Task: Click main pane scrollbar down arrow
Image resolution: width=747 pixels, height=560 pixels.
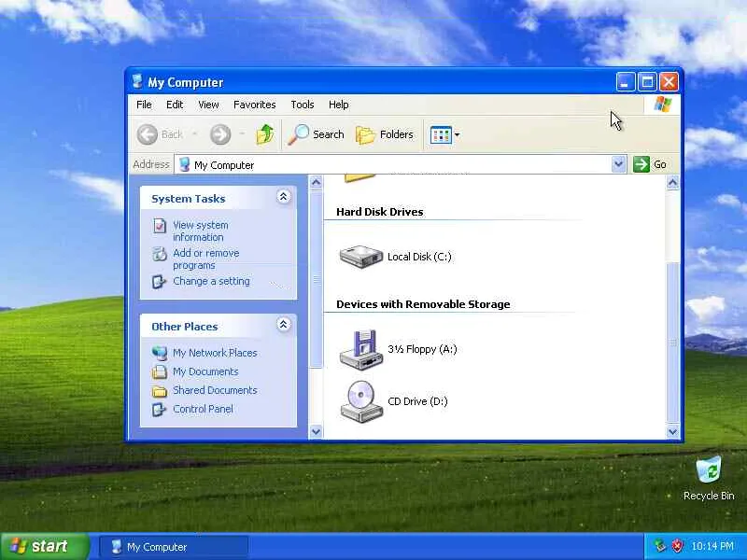Action: point(672,431)
